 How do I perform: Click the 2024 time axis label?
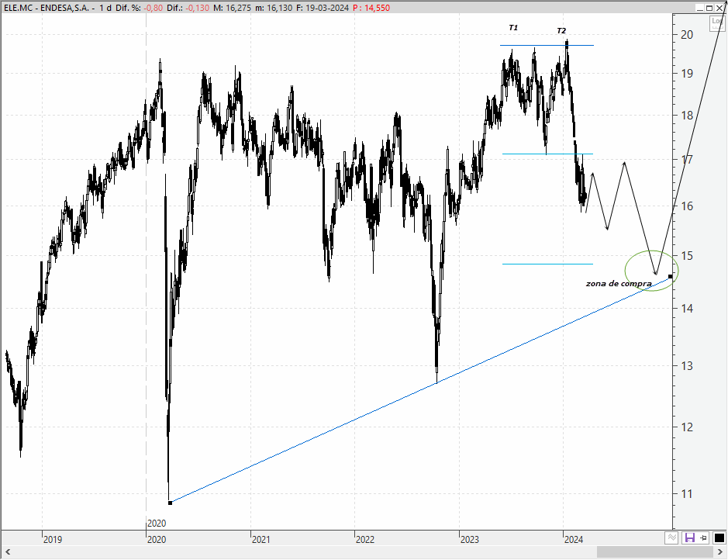[x=574, y=540]
